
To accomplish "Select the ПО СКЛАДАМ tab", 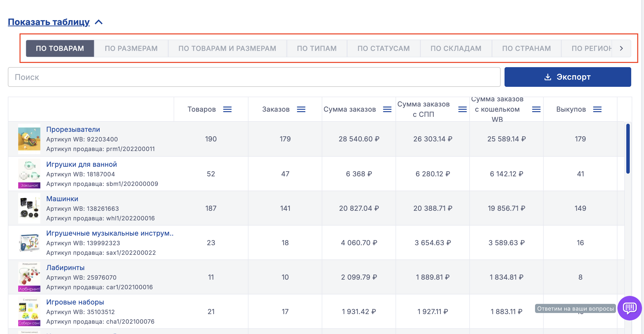I will pos(456,48).
